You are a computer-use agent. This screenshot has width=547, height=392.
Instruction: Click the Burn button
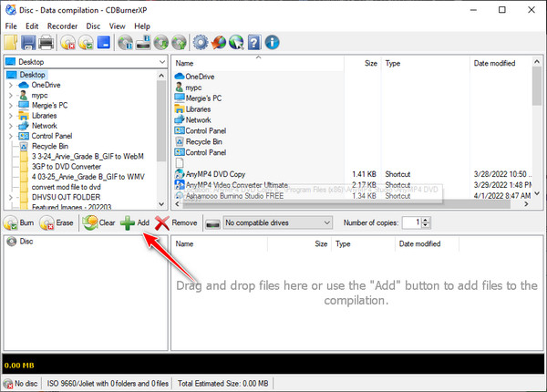pyautogui.click(x=19, y=222)
